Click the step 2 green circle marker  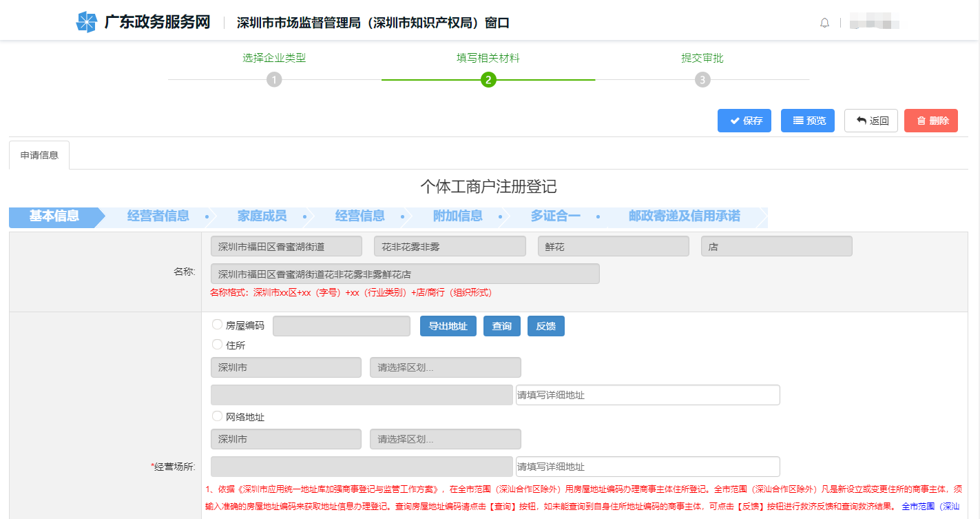tap(488, 80)
